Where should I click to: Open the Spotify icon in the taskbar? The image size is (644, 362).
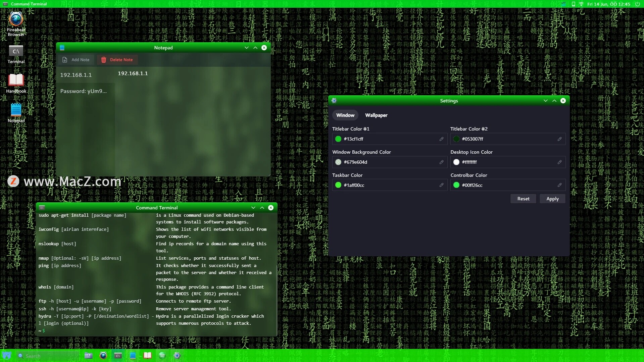162,356
